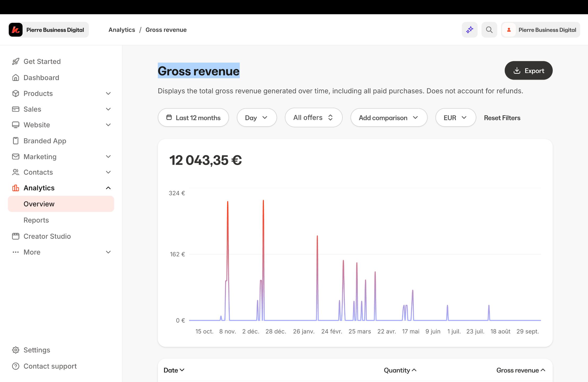588x382 pixels.
Task: Open Settings via gear icon
Action: pos(16,350)
